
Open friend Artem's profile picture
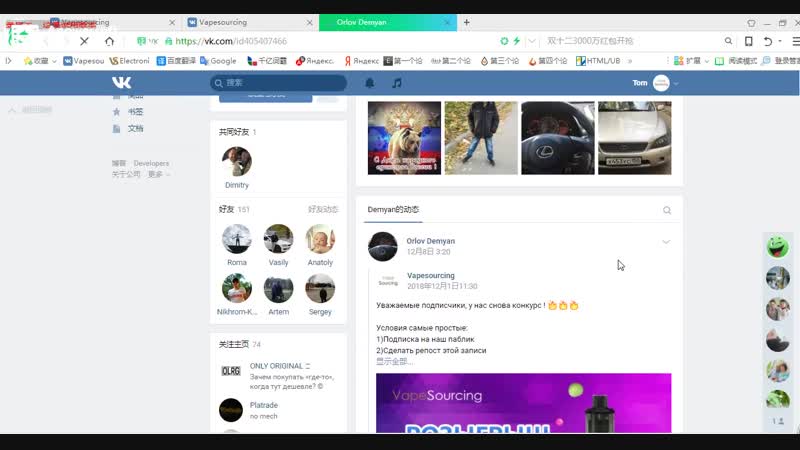click(279, 288)
